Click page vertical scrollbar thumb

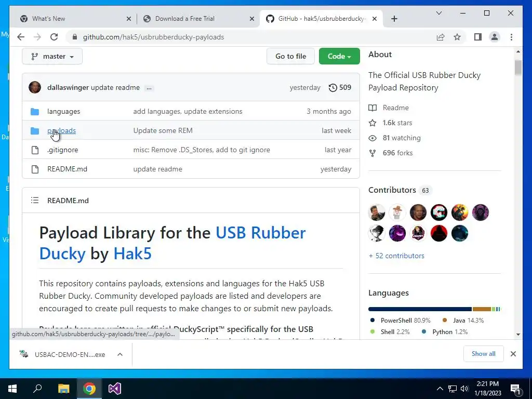518,68
